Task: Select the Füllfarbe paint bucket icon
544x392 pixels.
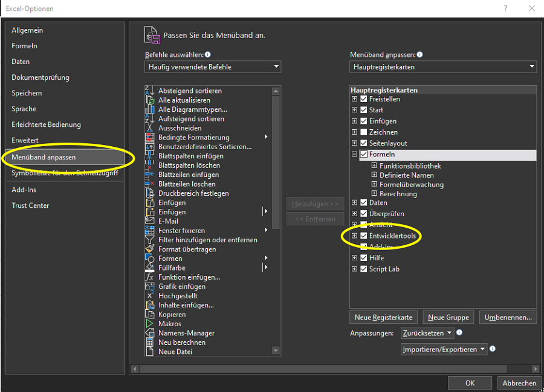Action: pyautogui.click(x=149, y=268)
